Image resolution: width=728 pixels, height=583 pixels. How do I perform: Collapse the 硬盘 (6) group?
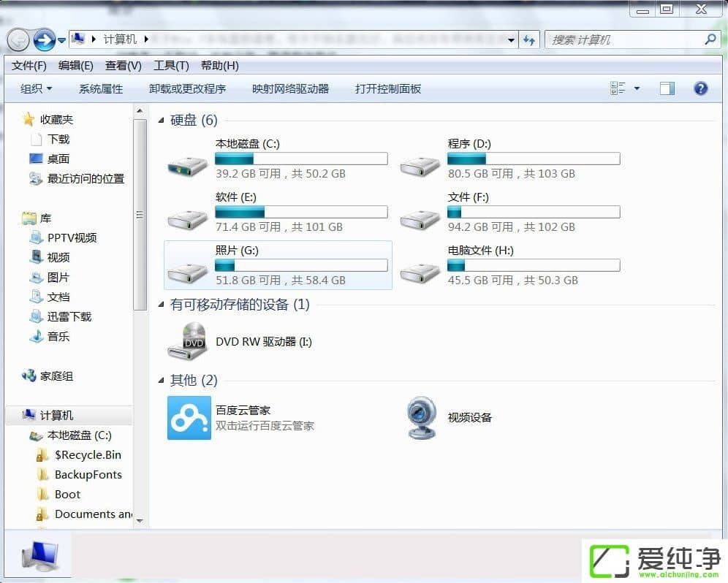click(162, 121)
